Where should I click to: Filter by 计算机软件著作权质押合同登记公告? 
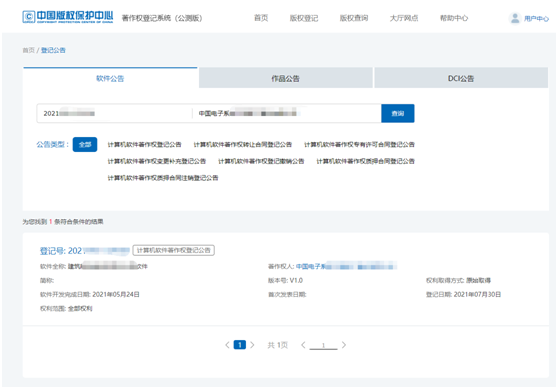[x=365, y=161]
